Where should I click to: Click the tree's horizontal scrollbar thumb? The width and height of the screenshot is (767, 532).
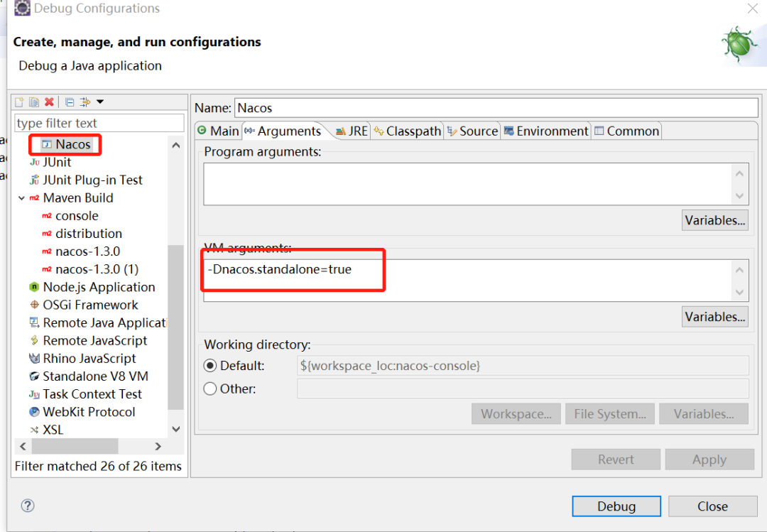75,446
